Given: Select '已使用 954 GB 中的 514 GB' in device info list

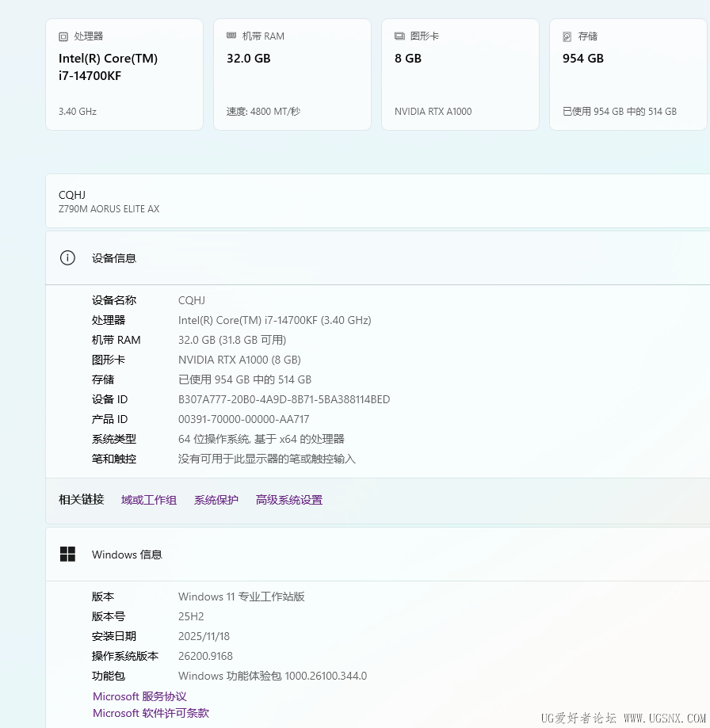Looking at the screenshot, I should pos(245,379).
